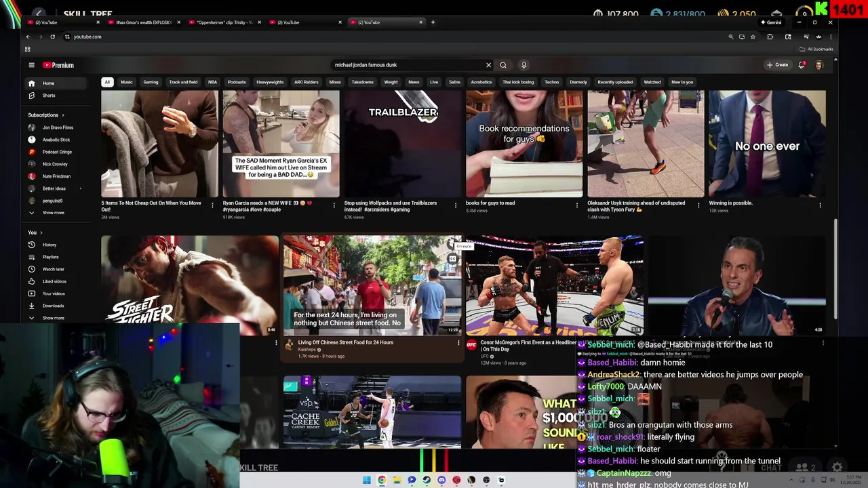868x488 pixels.
Task: Clear the search box with X
Action: coord(488,65)
